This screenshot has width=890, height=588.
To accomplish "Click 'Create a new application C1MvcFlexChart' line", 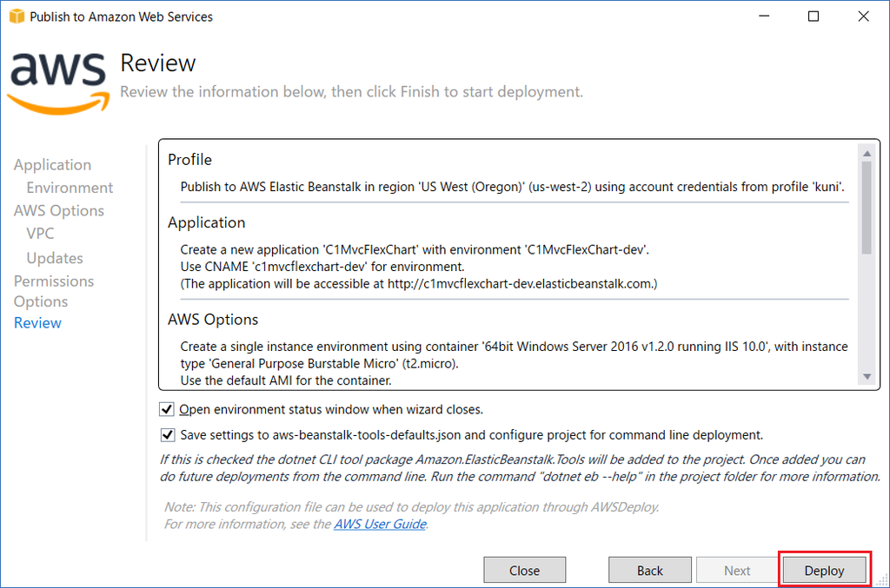I will coord(415,249).
